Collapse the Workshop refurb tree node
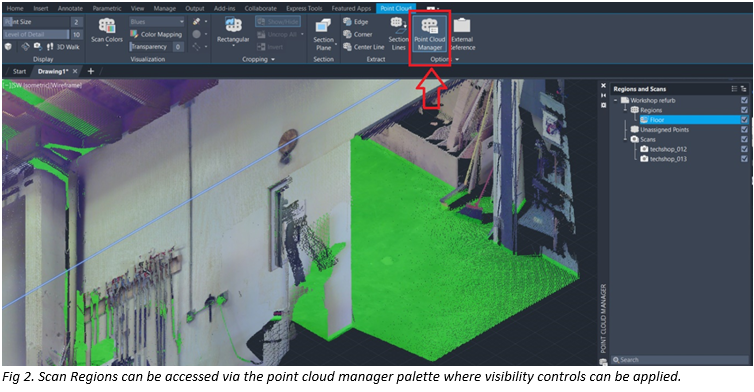 tap(616, 100)
